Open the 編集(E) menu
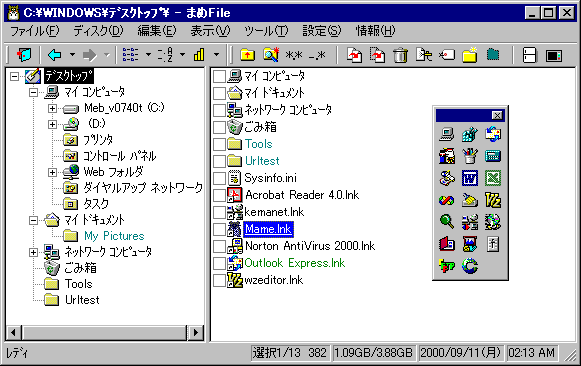This screenshot has width=581, height=366. tap(157, 31)
